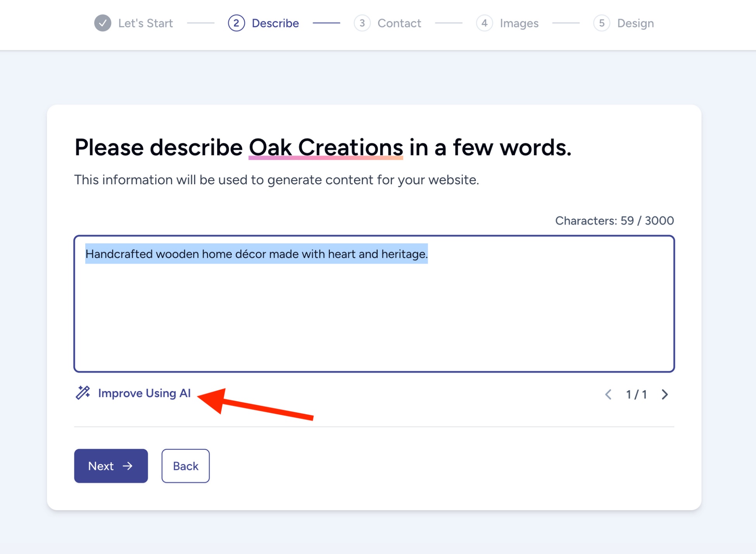Viewport: 756px width, 554px height.
Task: Click the step 3 circle icon
Action: 362,23
